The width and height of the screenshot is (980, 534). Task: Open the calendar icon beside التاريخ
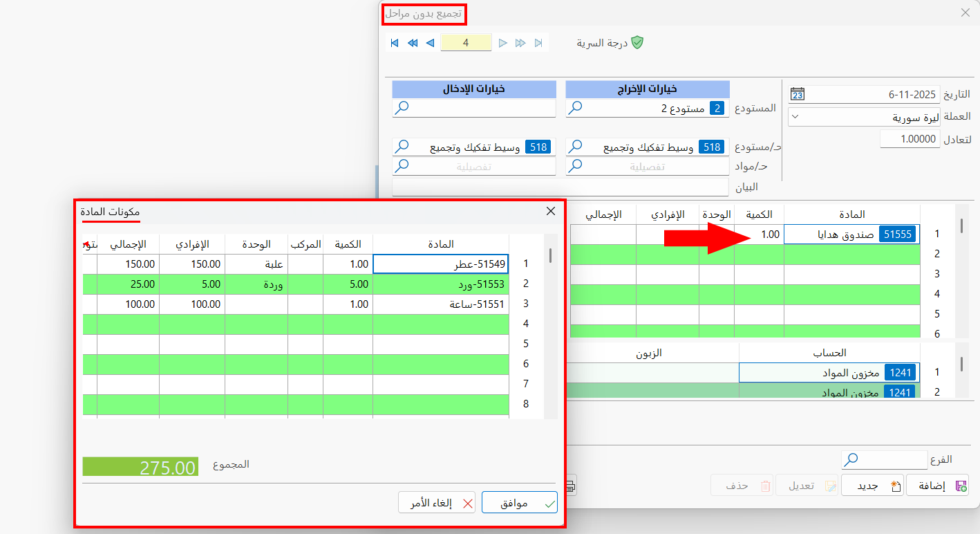click(798, 94)
